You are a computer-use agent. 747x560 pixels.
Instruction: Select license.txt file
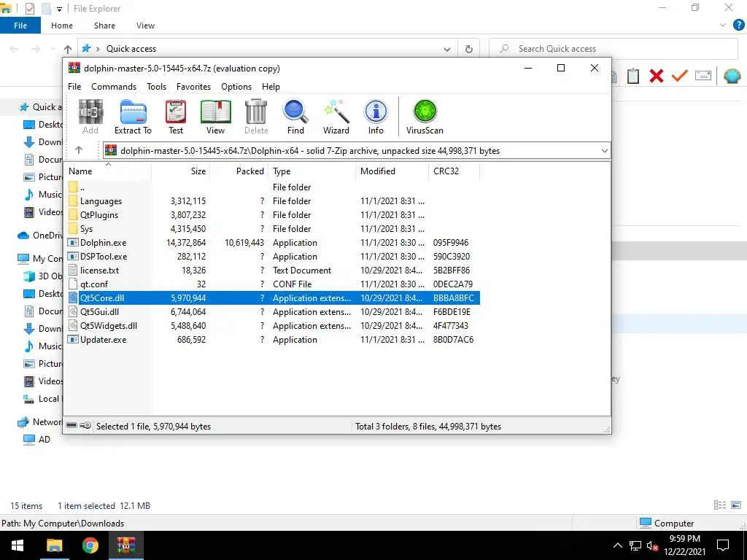[x=99, y=270]
